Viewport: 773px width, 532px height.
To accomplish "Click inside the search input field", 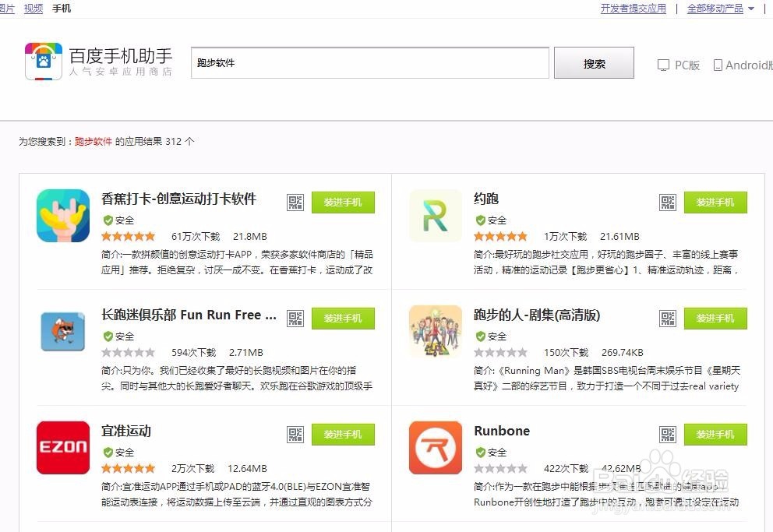I will (x=369, y=62).
